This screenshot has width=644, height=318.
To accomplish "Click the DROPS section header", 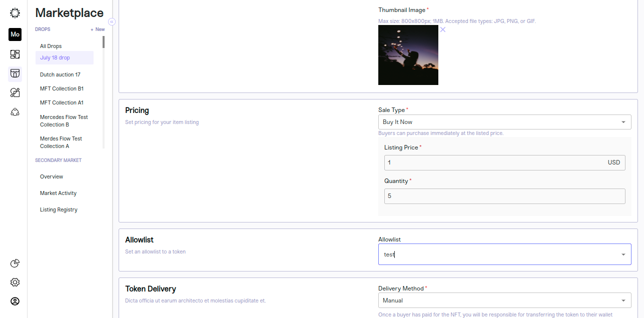I will pyautogui.click(x=43, y=29).
